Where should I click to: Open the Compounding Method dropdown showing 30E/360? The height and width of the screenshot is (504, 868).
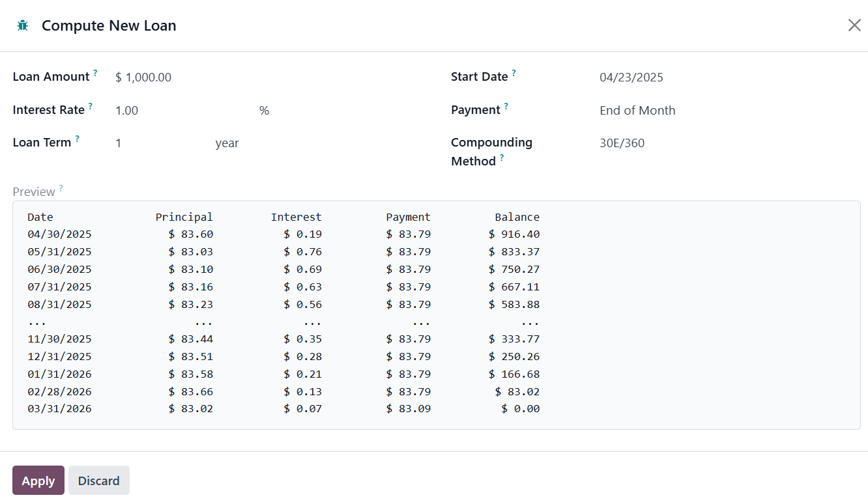717,143
